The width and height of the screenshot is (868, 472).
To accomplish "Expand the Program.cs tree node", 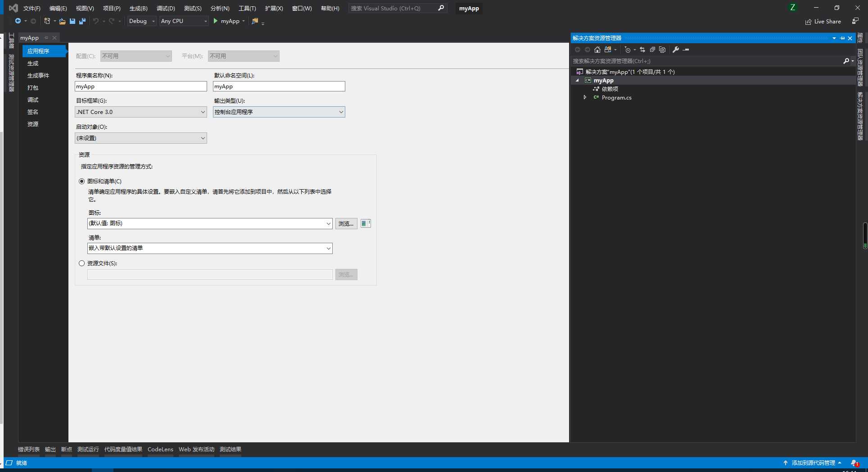I will (585, 97).
